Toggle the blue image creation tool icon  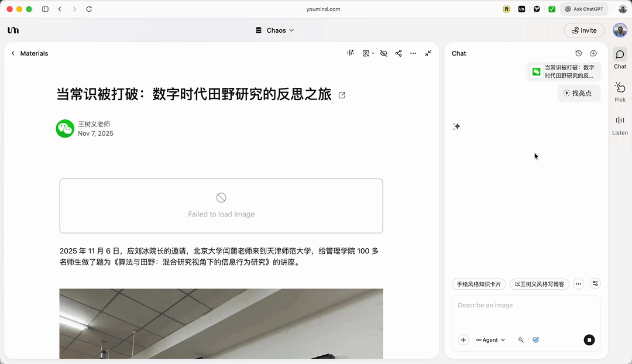click(535, 340)
